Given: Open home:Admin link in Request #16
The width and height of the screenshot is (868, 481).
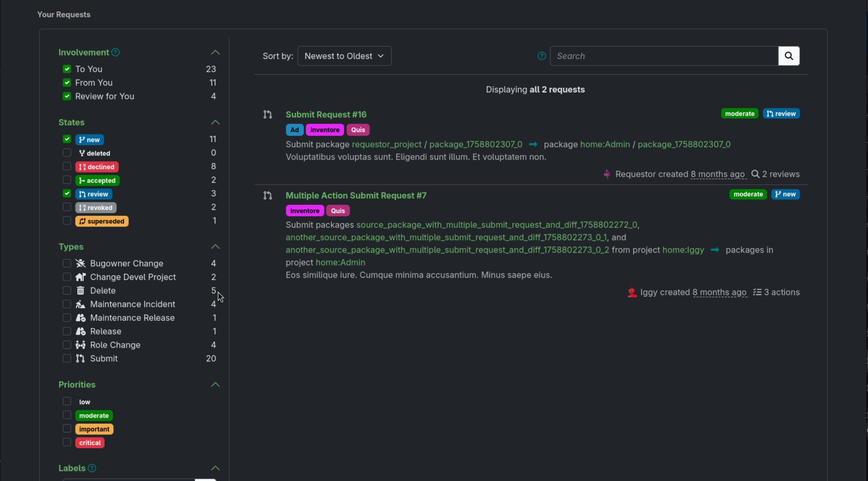Looking at the screenshot, I should pos(605,144).
